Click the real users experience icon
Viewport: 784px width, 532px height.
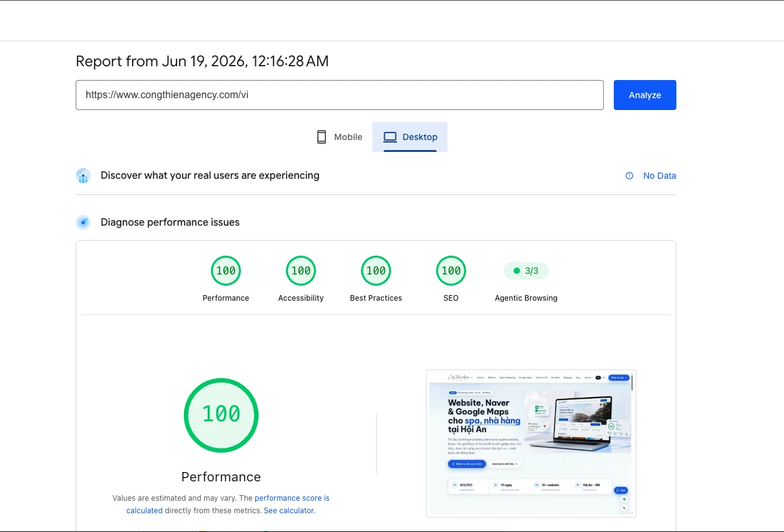click(x=83, y=176)
